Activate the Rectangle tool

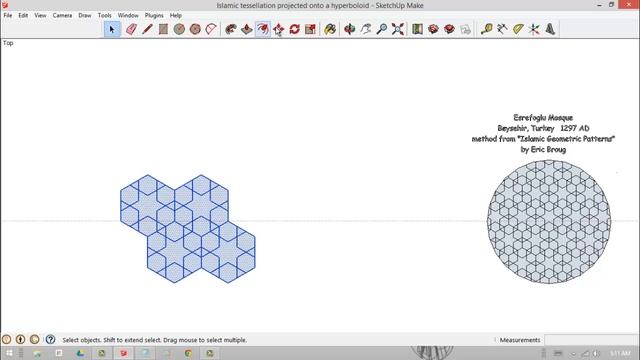click(163, 29)
